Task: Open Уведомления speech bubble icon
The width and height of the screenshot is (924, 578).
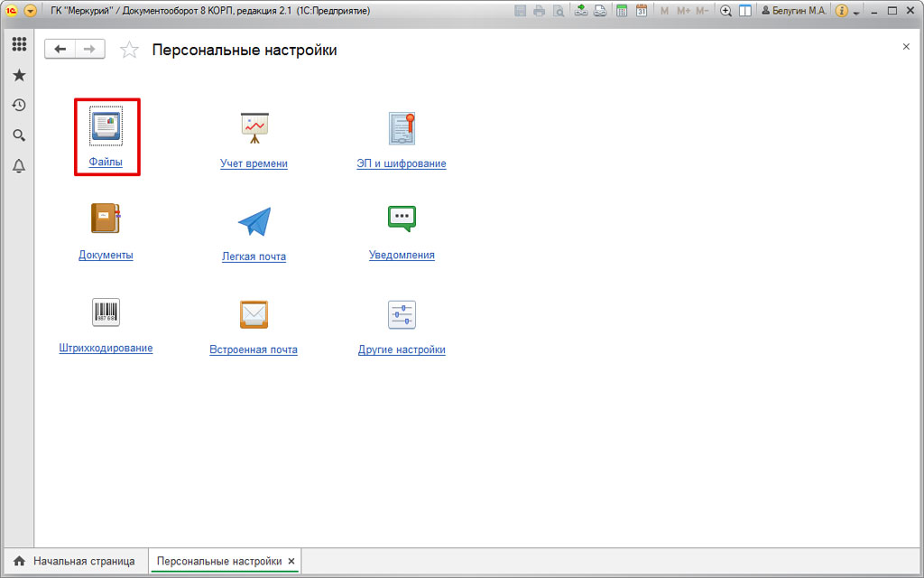Action: (402, 218)
